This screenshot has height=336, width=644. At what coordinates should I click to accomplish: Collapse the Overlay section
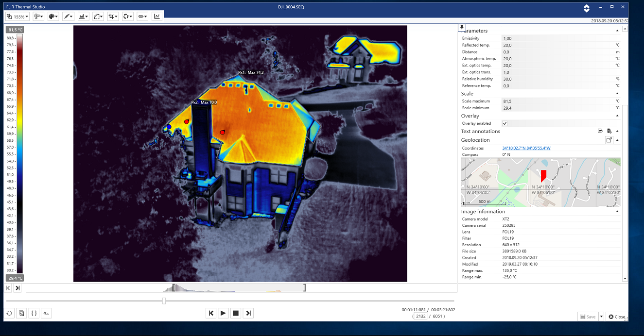pos(617,116)
